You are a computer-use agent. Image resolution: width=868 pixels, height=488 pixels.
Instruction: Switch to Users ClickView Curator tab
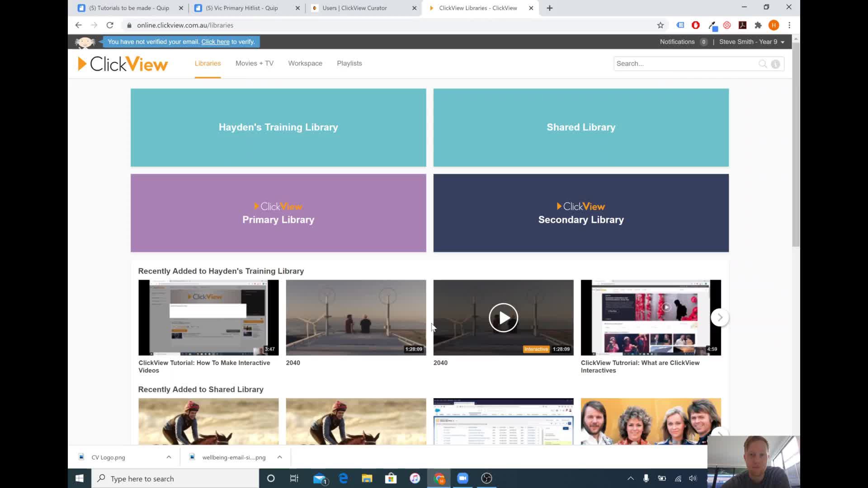point(355,8)
